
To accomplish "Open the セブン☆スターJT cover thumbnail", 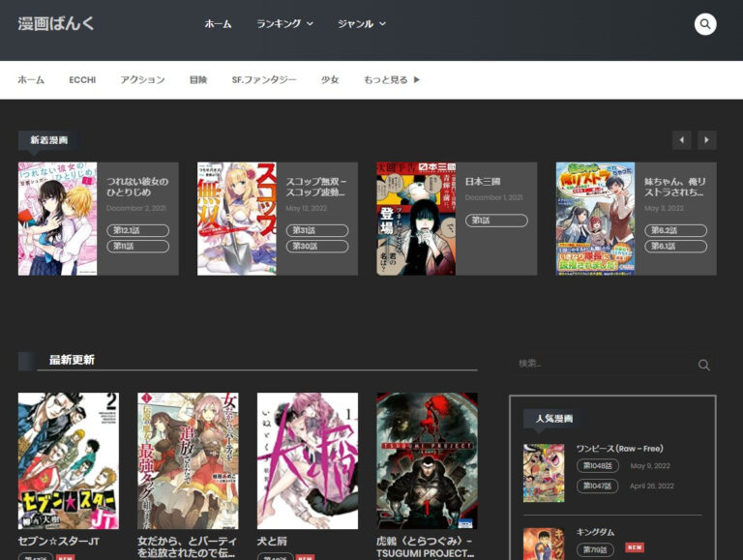I will tap(69, 460).
